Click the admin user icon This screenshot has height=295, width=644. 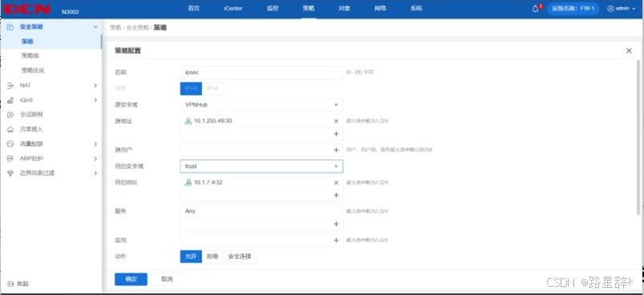click(x=610, y=9)
